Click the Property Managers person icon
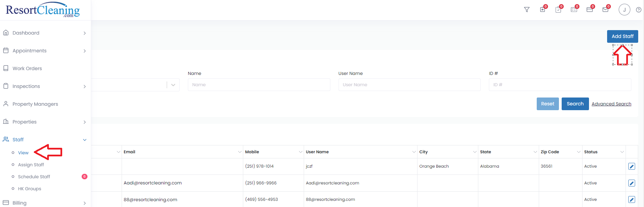644x207 pixels. (6, 104)
